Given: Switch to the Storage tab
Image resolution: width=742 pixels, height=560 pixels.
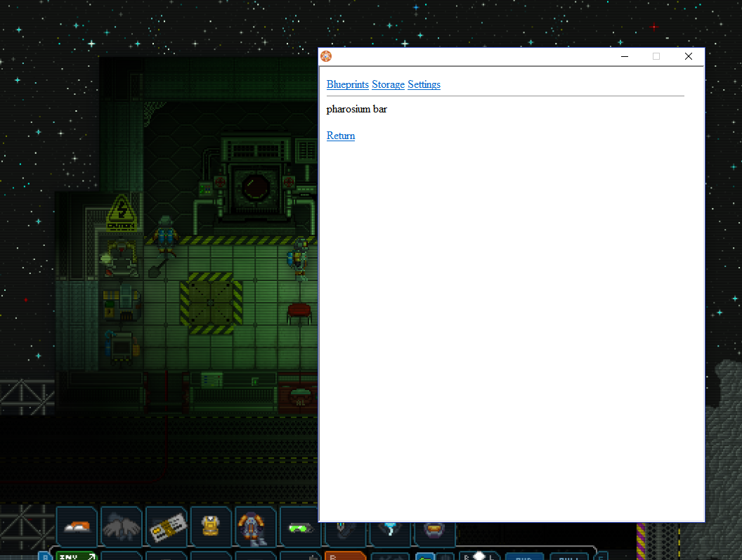Looking at the screenshot, I should (388, 84).
